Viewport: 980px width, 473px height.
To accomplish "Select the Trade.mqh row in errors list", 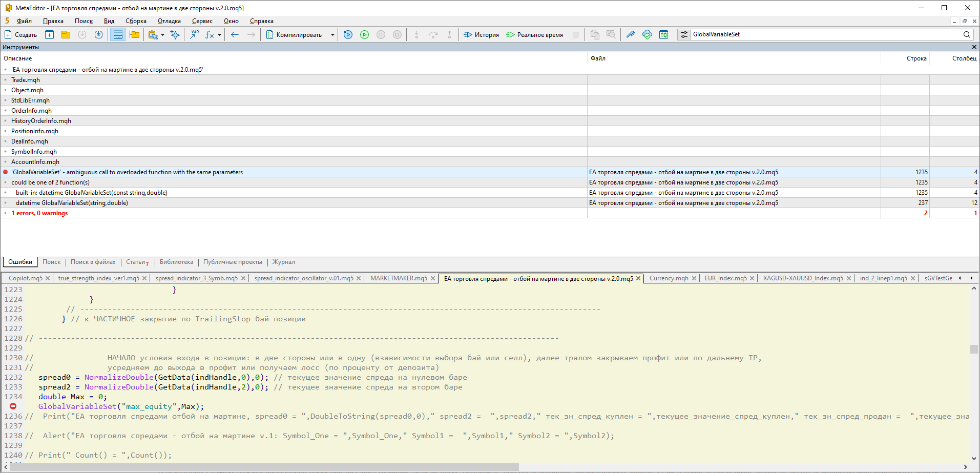I will [x=490, y=80].
